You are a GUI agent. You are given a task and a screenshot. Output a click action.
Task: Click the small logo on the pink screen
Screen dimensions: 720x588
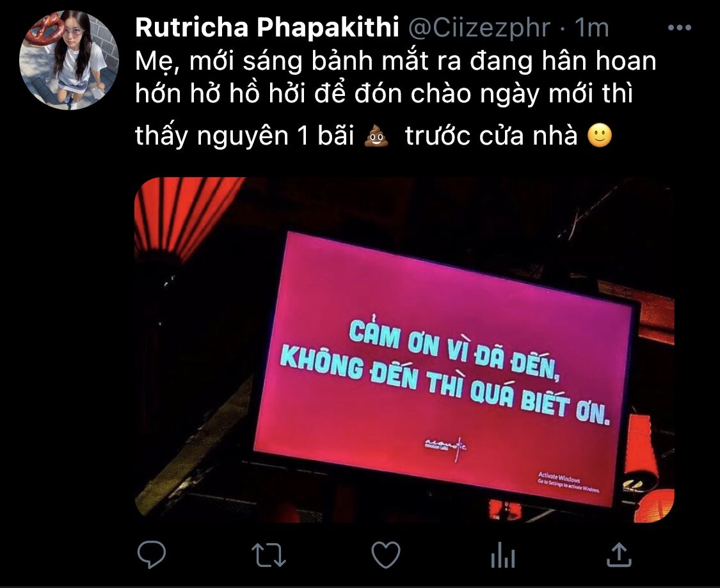click(x=445, y=447)
